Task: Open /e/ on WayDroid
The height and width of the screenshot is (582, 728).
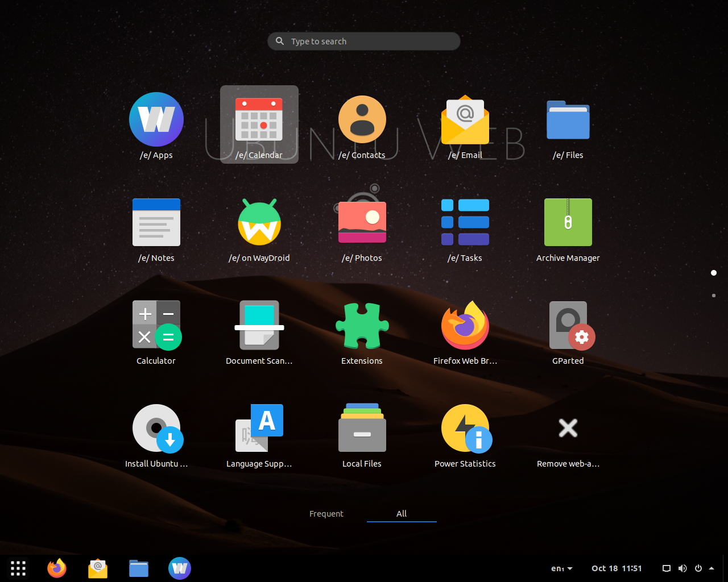Action: (x=259, y=228)
